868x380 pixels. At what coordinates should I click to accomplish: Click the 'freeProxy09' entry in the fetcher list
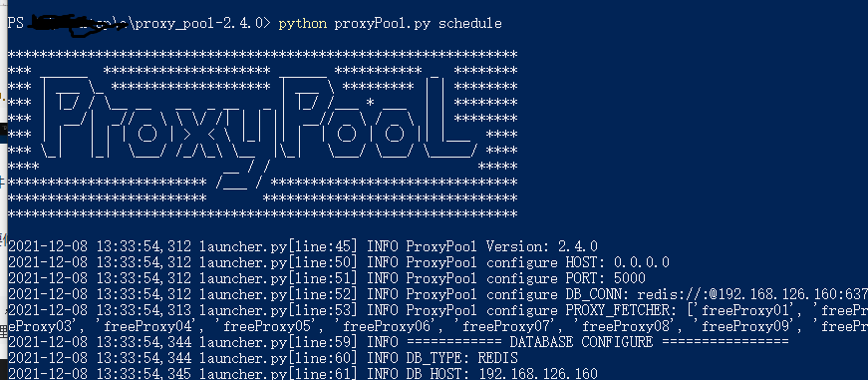pyautogui.click(x=745, y=326)
